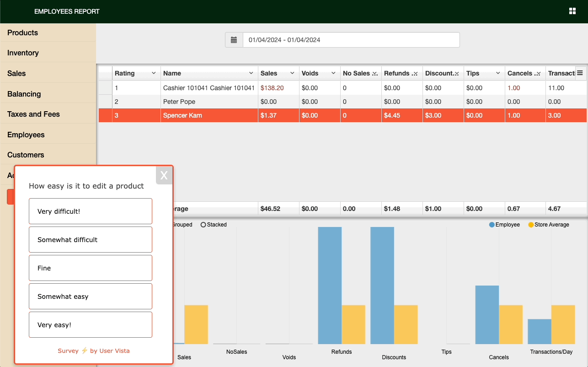Go to the Customers page
588x367 pixels.
click(25, 155)
